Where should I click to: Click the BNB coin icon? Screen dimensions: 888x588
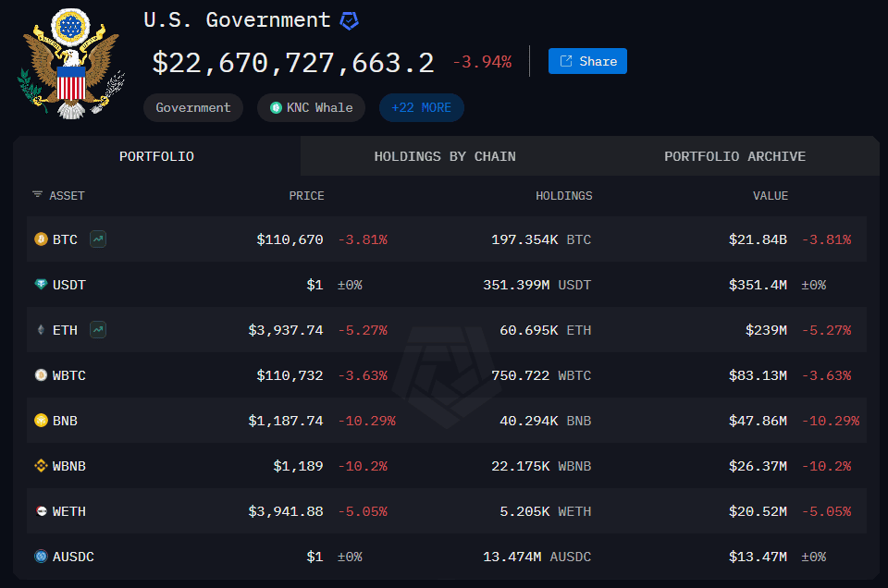tap(41, 421)
